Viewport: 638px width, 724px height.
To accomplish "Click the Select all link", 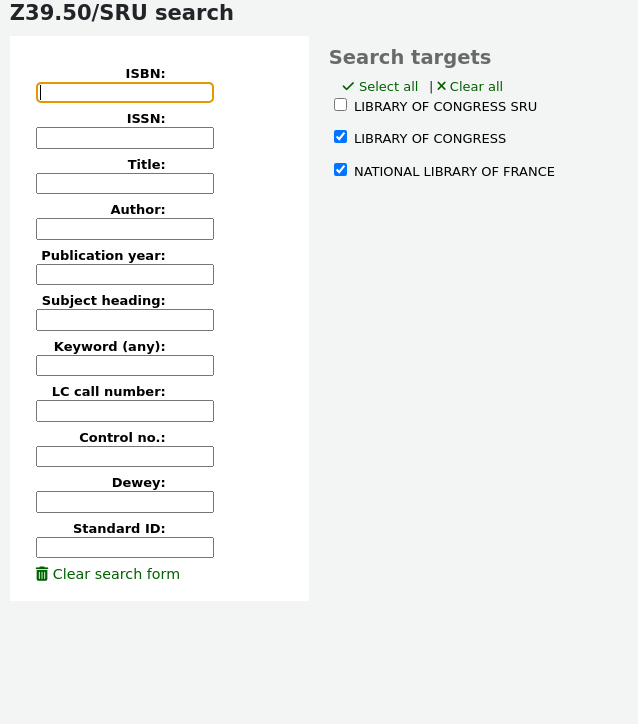I will (x=388, y=87).
